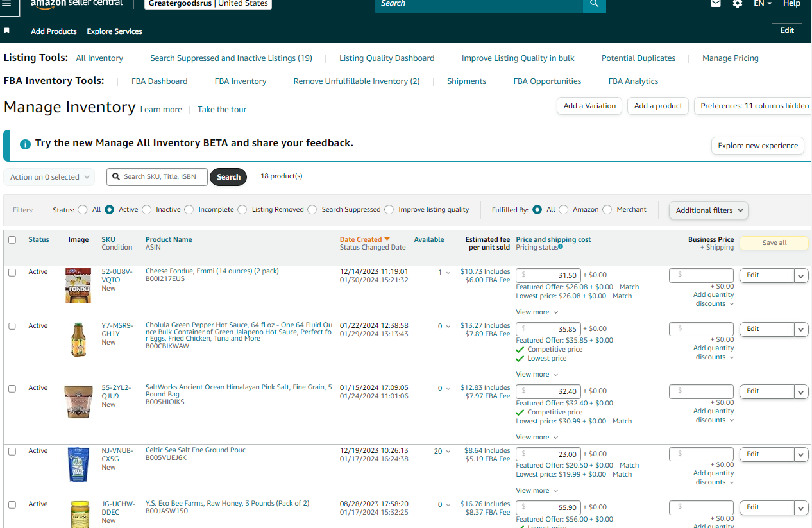Select the Inactive status filter
Screen dimensions: 812x528
coord(147,209)
